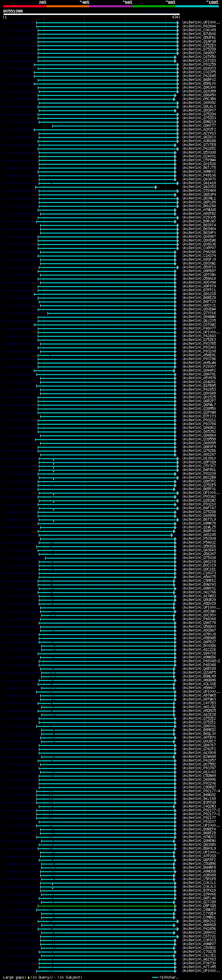Select hit label UniRef100_P93207
The image size is (222, 980).
199,821
